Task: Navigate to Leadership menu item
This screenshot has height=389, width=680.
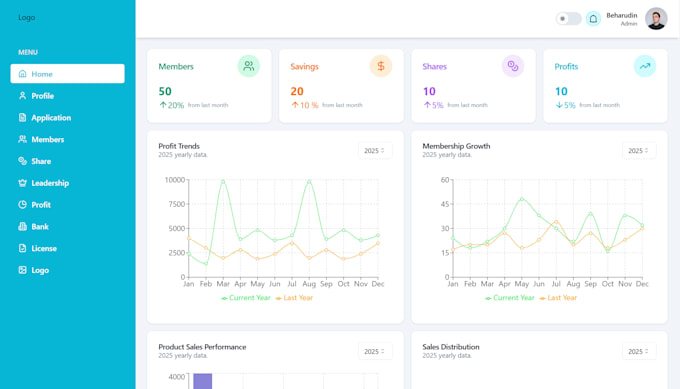Action: (x=67, y=183)
